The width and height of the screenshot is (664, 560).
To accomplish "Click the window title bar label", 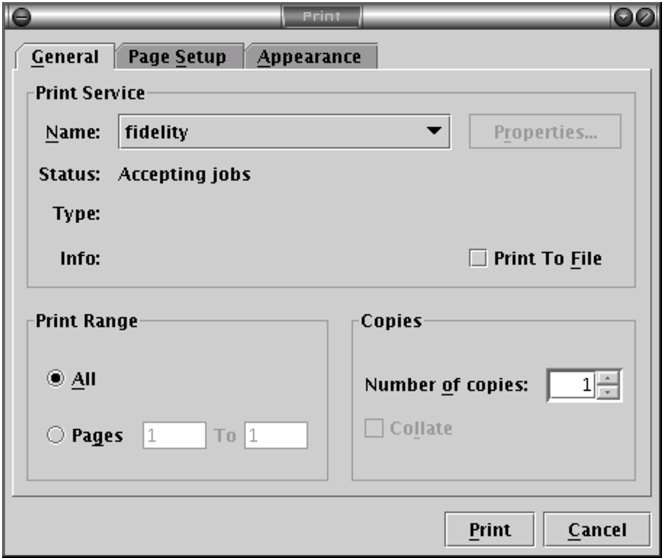I will [321, 16].
